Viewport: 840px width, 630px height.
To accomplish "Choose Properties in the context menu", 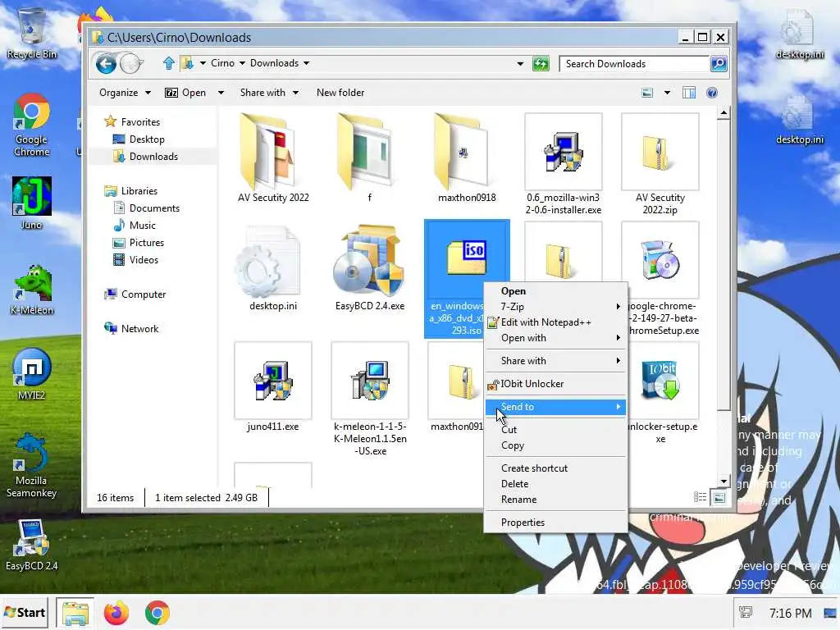I will [555, 523].
